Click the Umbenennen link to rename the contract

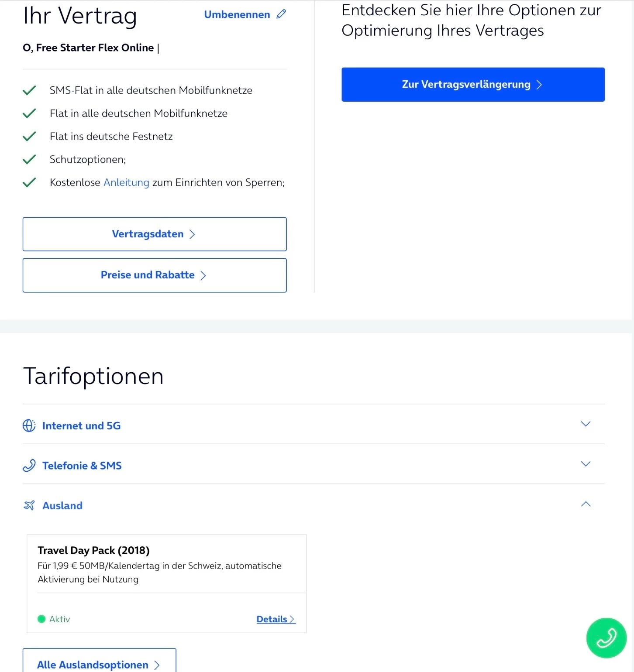(x=237, y=14)
